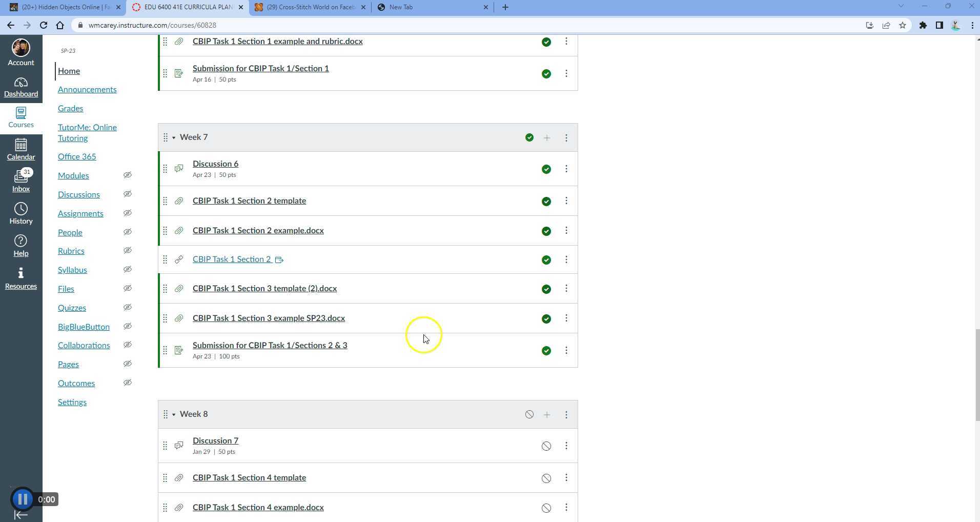This screenshot has width=980, height=522.
Task: Open the Help menu icon
Action: [21, 246]
